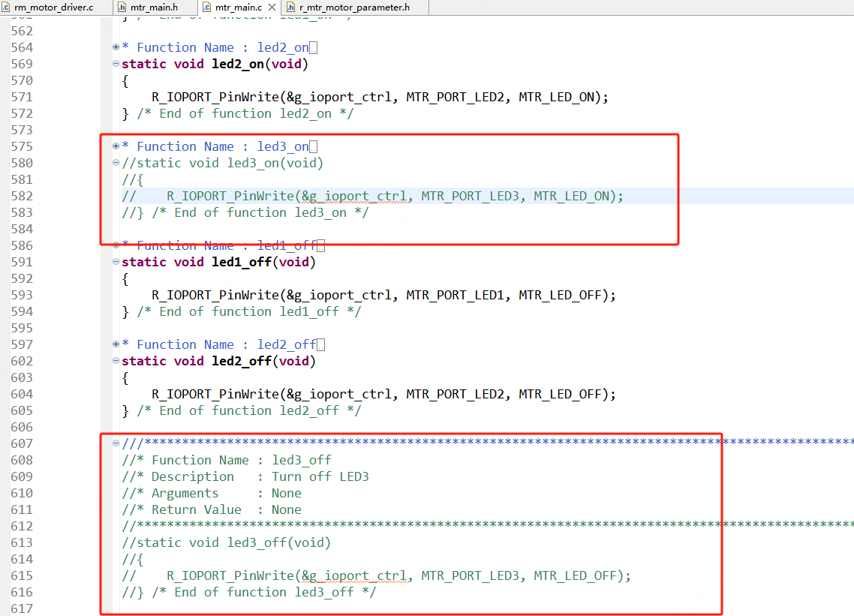854x616 pixels.
Task: Close the mtr_main.c tab
Action: point(272,7)
